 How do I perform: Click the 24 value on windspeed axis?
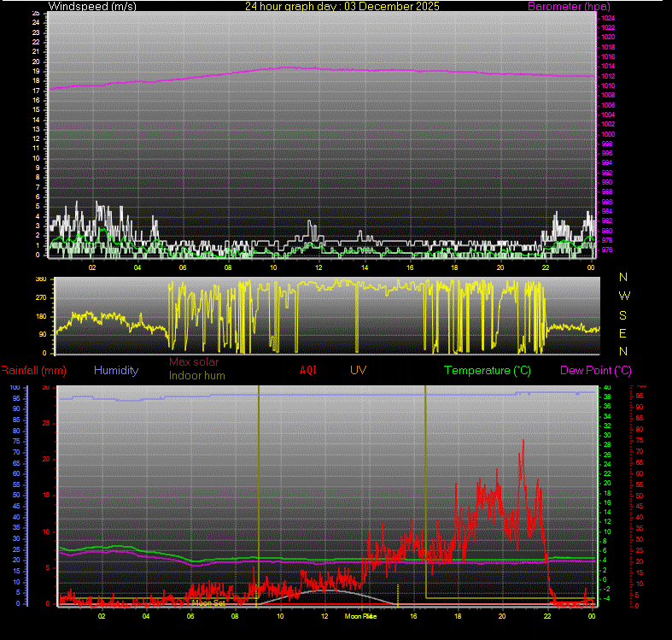36,22
